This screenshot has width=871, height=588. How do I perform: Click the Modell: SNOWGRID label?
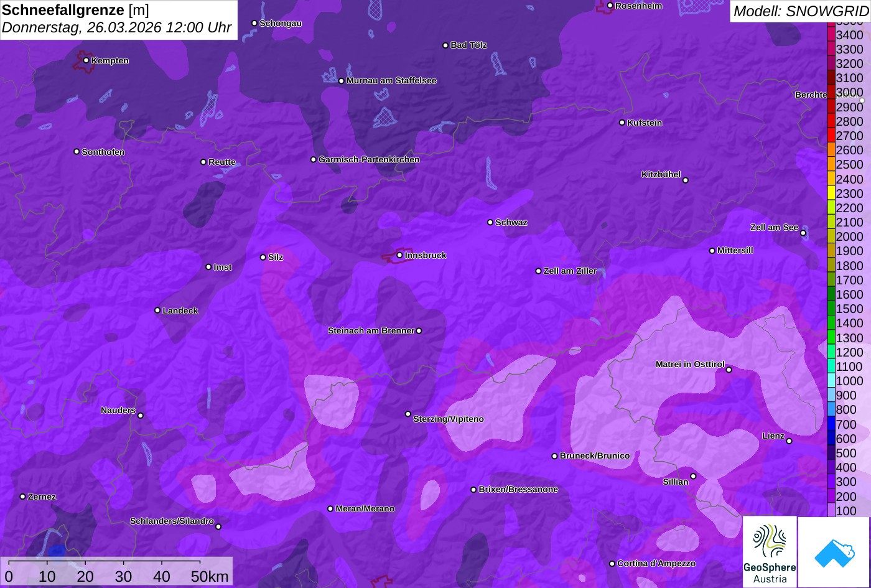801,11
